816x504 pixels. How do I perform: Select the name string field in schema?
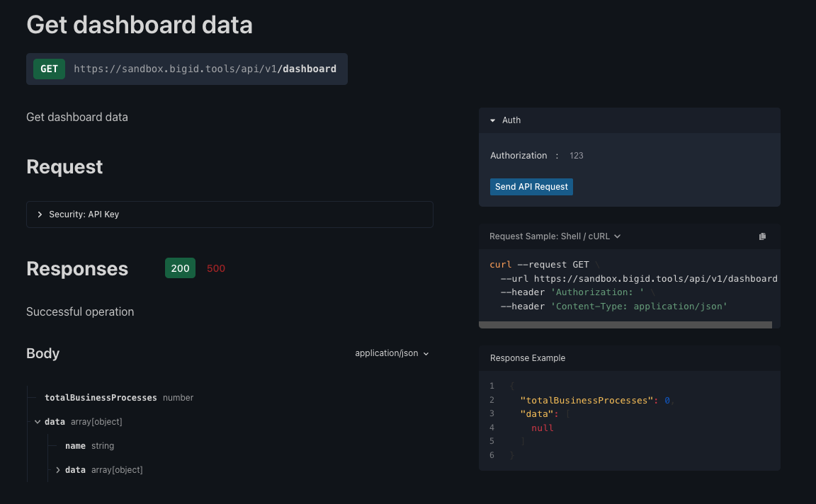coord(75,445)
